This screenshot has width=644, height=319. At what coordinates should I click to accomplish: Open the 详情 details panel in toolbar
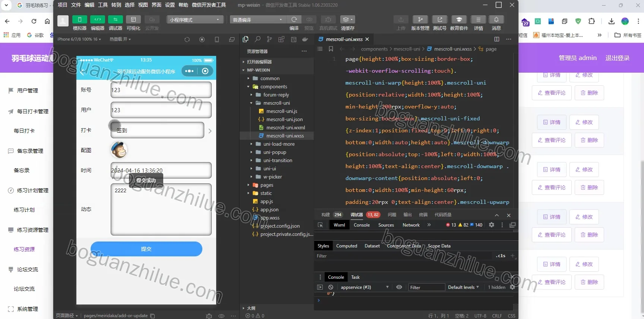478,19
